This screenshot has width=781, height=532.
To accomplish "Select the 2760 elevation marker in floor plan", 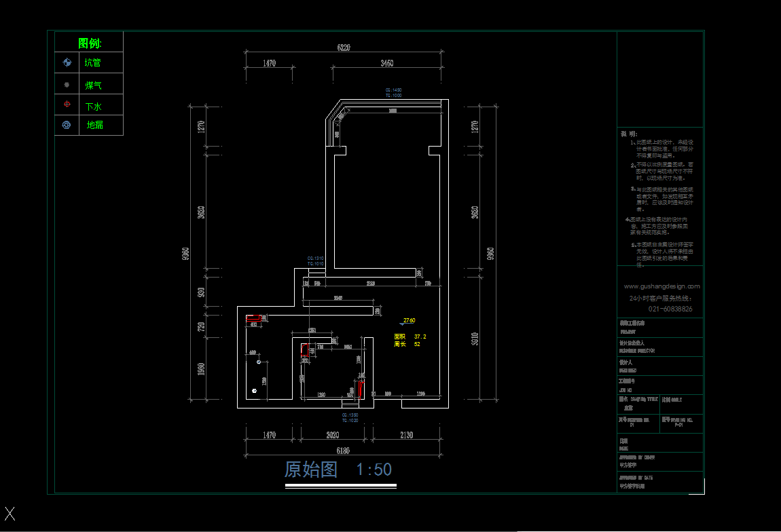I will 408,320.
